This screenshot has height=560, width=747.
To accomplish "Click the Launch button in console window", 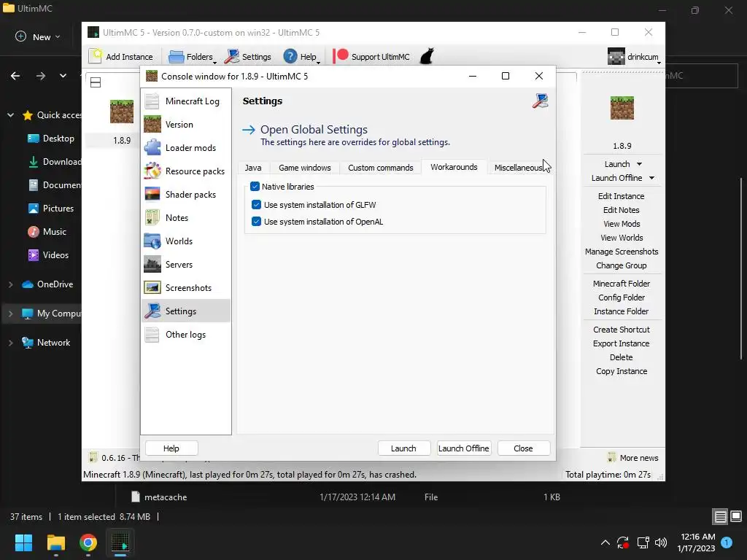I will pyautogui.click(x=403, y=448).
